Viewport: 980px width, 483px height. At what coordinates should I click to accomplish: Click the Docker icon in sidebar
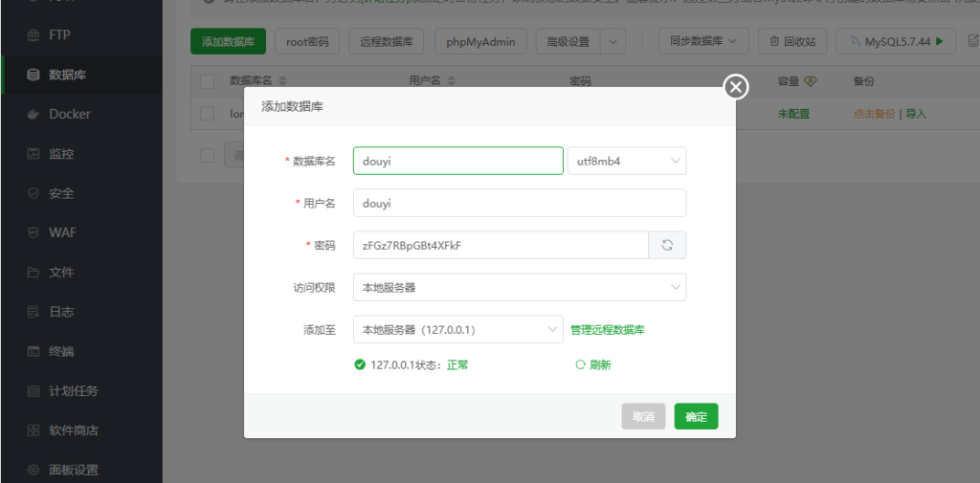pos(33,114)
